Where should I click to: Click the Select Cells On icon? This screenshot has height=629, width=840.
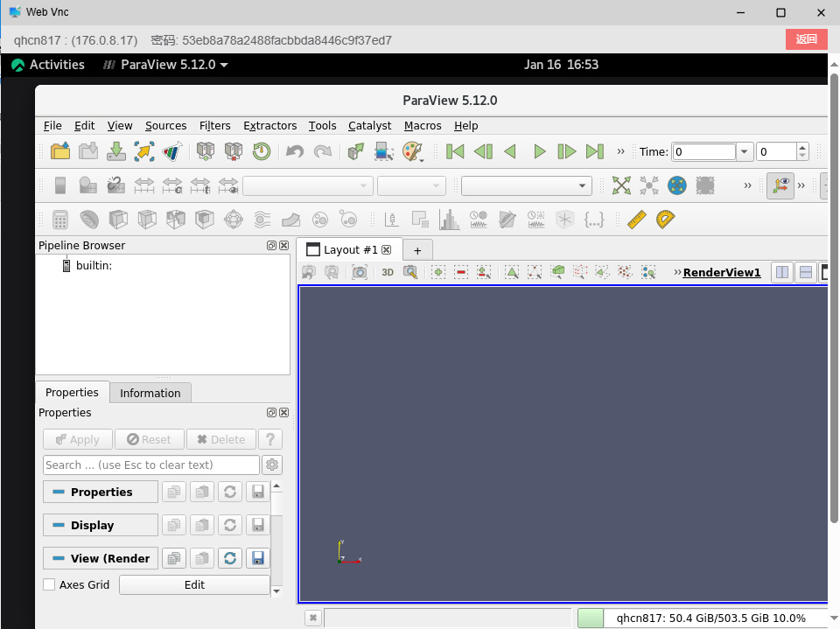pyautogui.click(x=512, y=272)
